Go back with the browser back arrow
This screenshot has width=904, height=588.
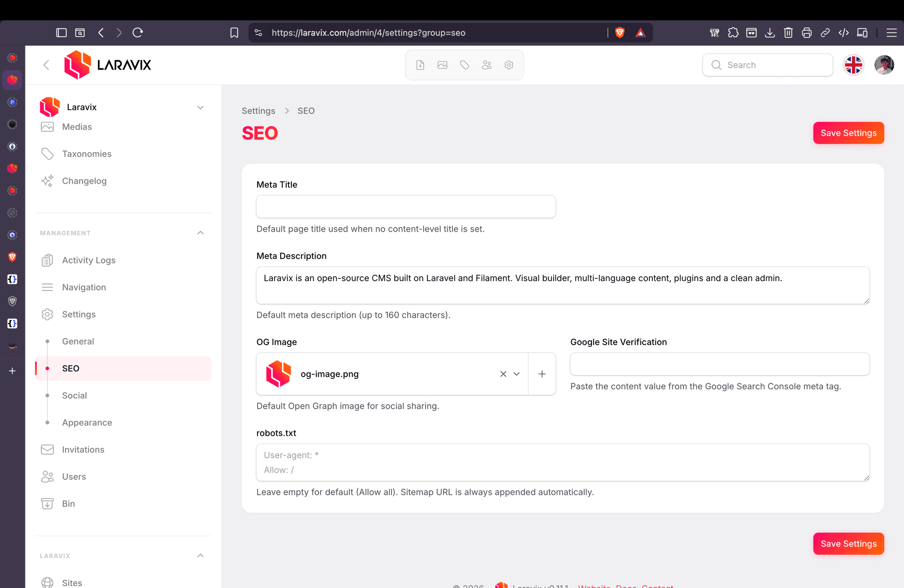[101, 32]
